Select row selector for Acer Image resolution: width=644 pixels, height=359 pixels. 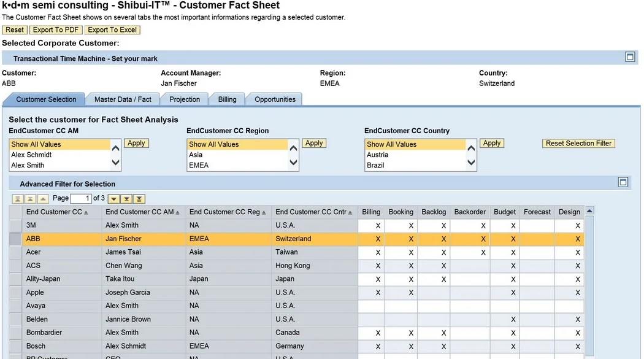15,252
